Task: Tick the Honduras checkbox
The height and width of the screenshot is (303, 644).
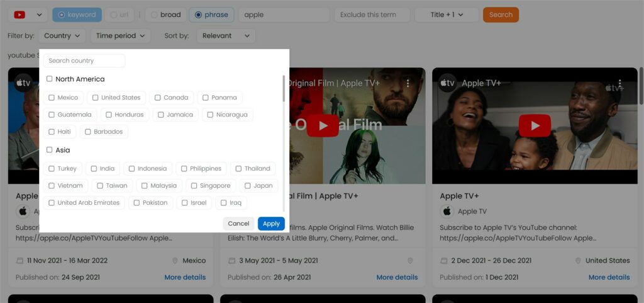Action: click(108, 115)
